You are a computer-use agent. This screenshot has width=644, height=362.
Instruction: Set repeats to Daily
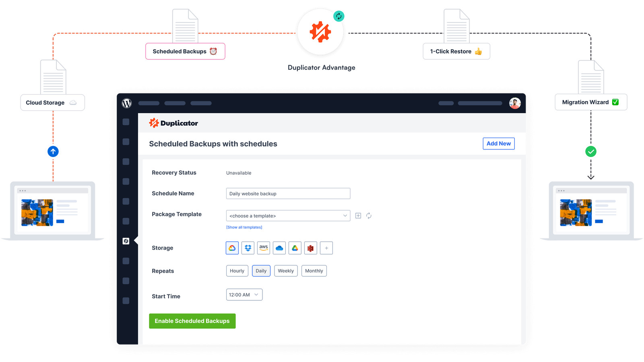261,271
